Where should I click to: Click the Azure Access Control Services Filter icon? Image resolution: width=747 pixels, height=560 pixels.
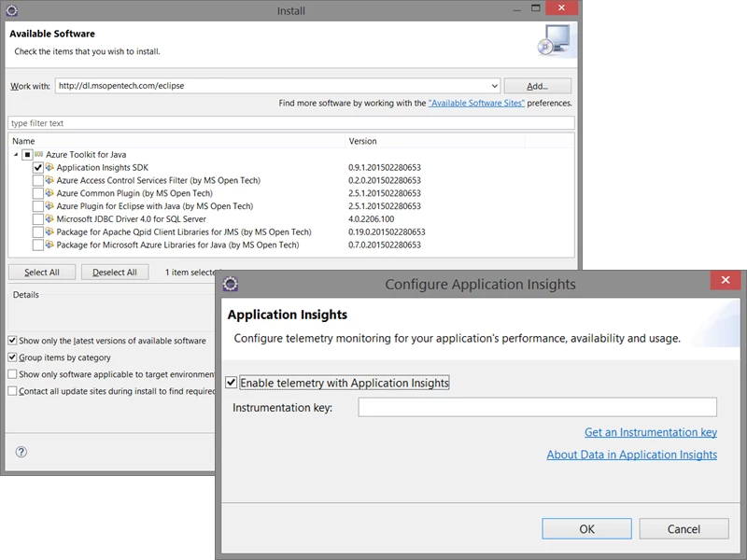tap(49, 180)
